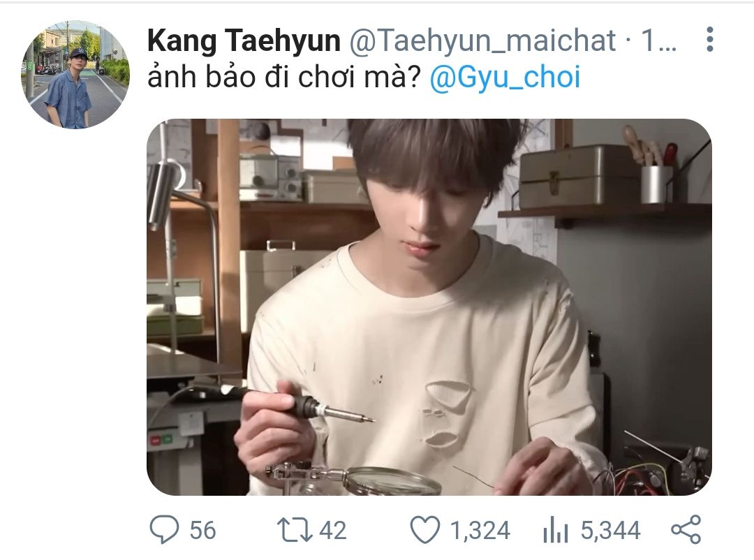The image size is (754, 560).
Task: Open tweet analytics bar chart icon
Action: tap(556, 530)
